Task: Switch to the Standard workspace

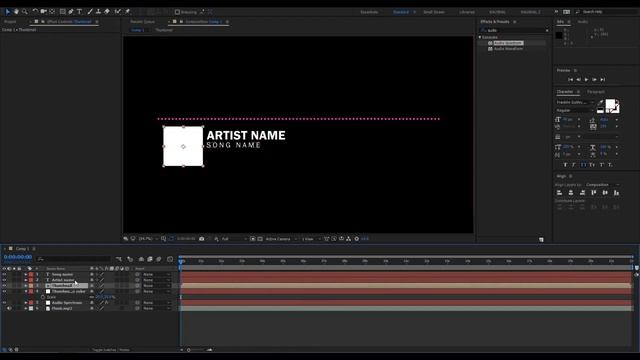Action: coord(401,12)
